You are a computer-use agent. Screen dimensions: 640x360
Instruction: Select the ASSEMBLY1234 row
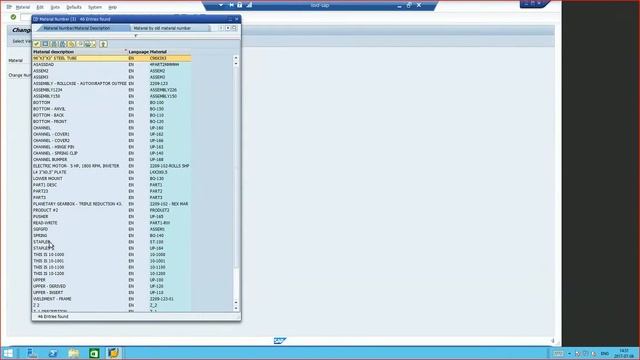point(112,90)
